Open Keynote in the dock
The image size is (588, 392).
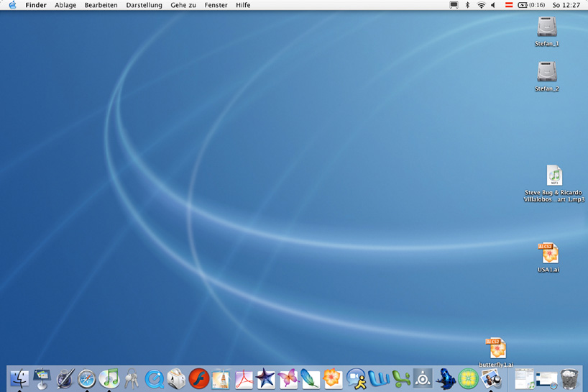(42, 378)
